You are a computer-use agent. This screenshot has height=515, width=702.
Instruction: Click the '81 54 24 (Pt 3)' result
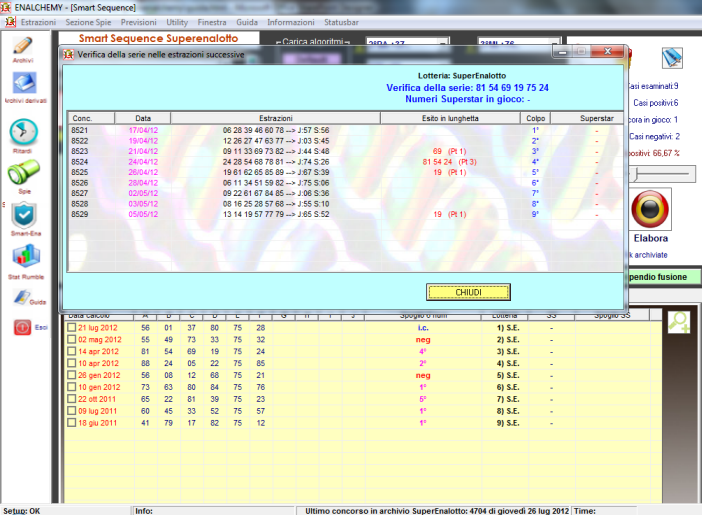pyautogui.click(x=449, y=162)
